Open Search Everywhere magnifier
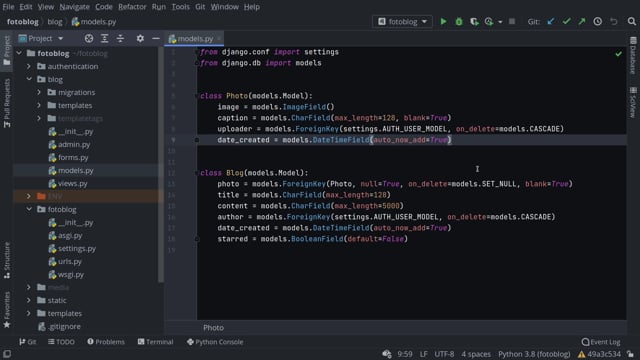 (x=631, y=22)
